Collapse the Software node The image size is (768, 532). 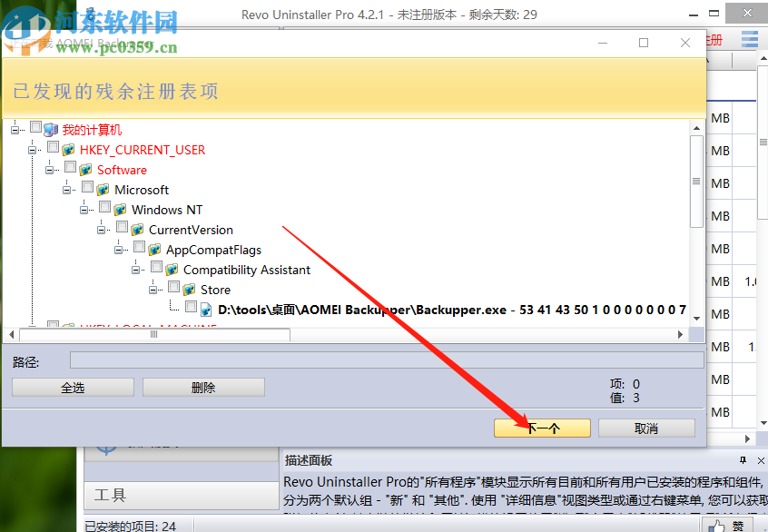coord(49,170)
